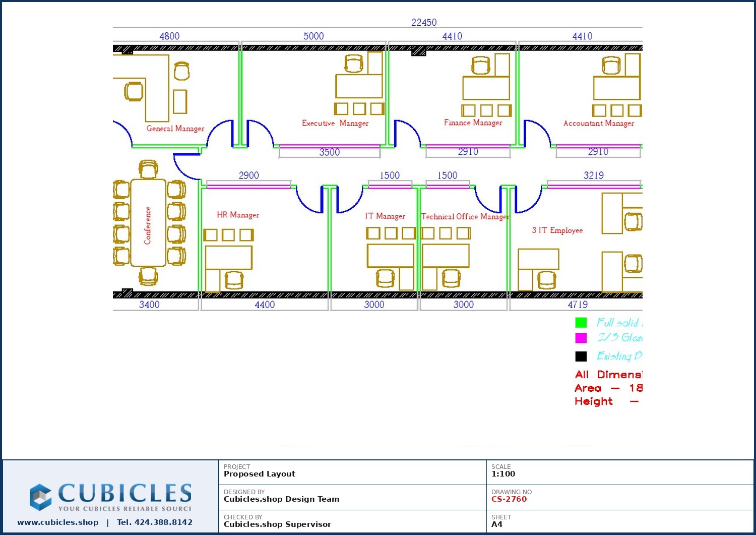Click the 2/3 Glaz legend text
This screenshot has height=535, width=756.
point(620,337)
